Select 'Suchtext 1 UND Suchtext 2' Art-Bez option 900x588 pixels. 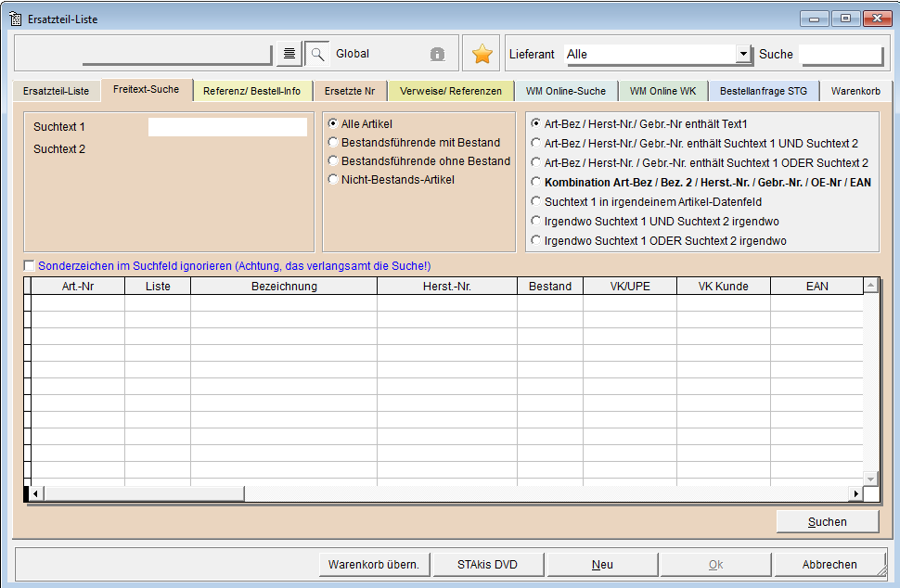pos(536,144)
